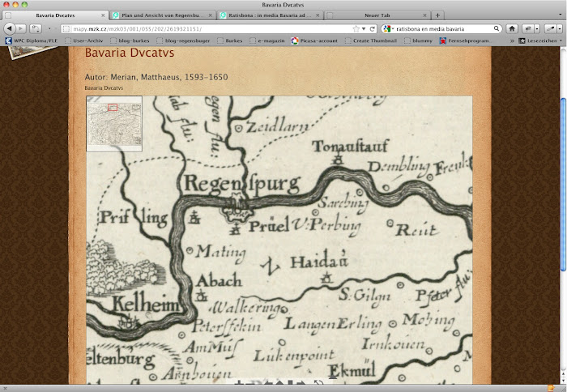
Task: Run the search with magnifier icon
Action: (497, 28)
